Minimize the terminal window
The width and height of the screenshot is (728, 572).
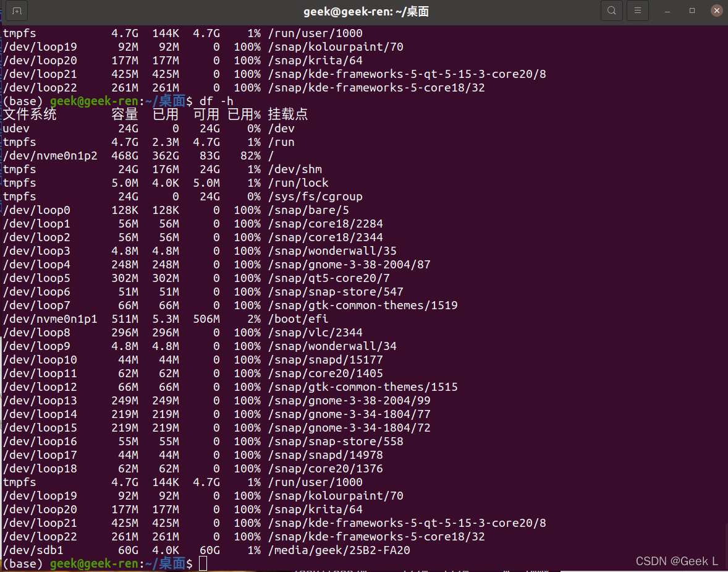(x=667, y=11)
